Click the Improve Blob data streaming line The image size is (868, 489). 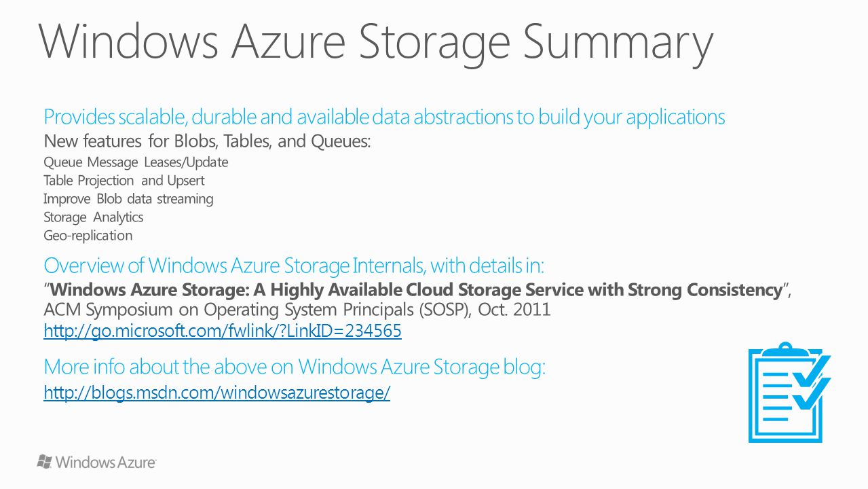click(128, 199)
